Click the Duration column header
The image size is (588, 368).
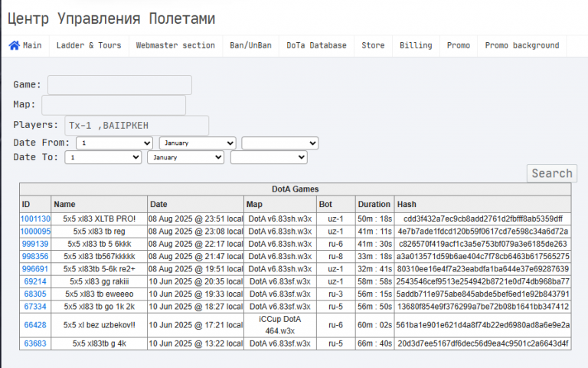click(x=375, y=204)
